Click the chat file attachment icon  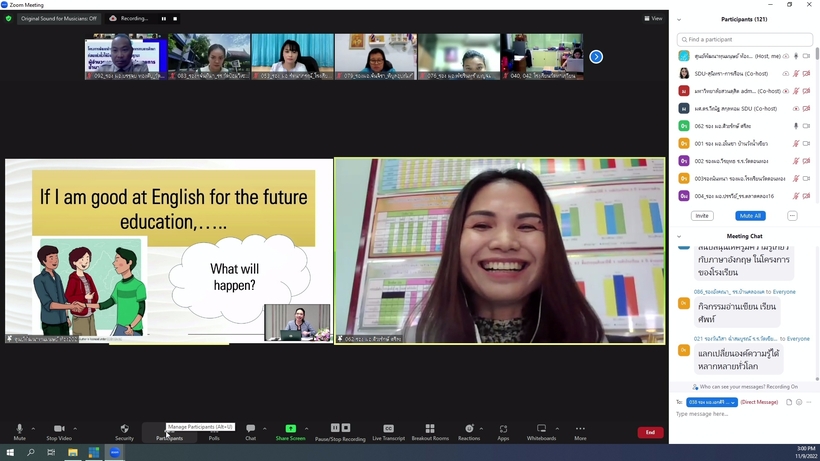click(x=789, y=402)
